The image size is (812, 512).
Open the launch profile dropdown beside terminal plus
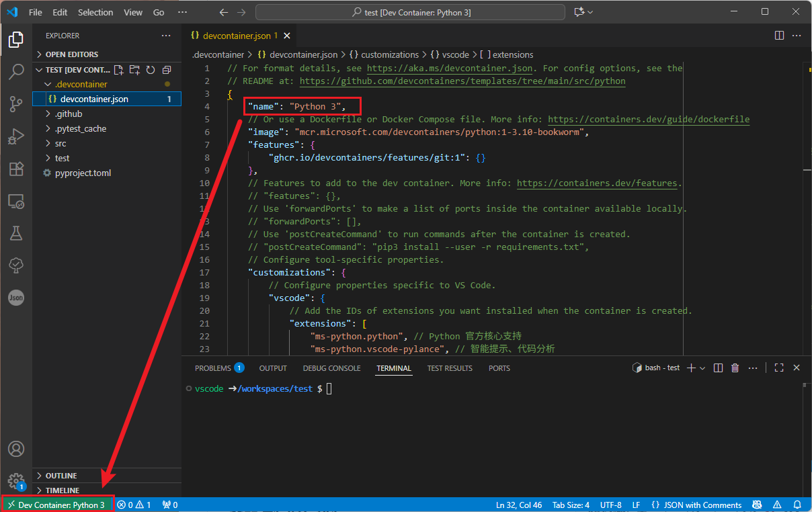pyautogui.click(x=702, y=368)
